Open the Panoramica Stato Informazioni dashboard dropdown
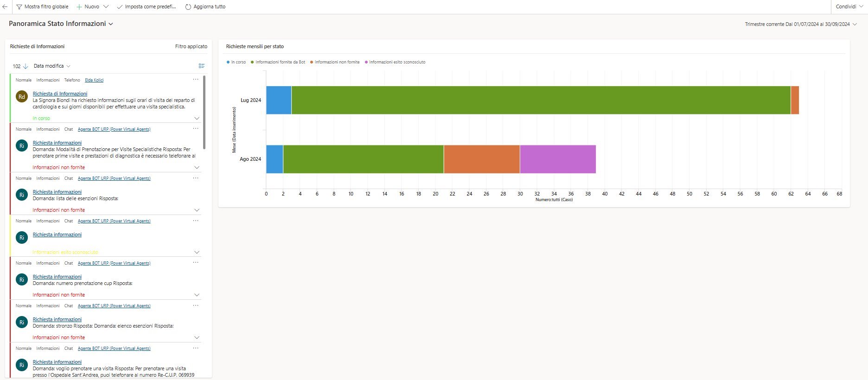Image resolution: width=868 pixels, height=380 pixels. click(111, 24)
